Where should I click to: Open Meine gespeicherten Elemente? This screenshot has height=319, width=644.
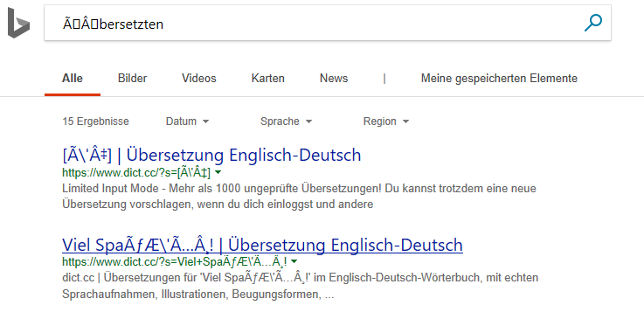pyautogui.click(x=499, y=79)
